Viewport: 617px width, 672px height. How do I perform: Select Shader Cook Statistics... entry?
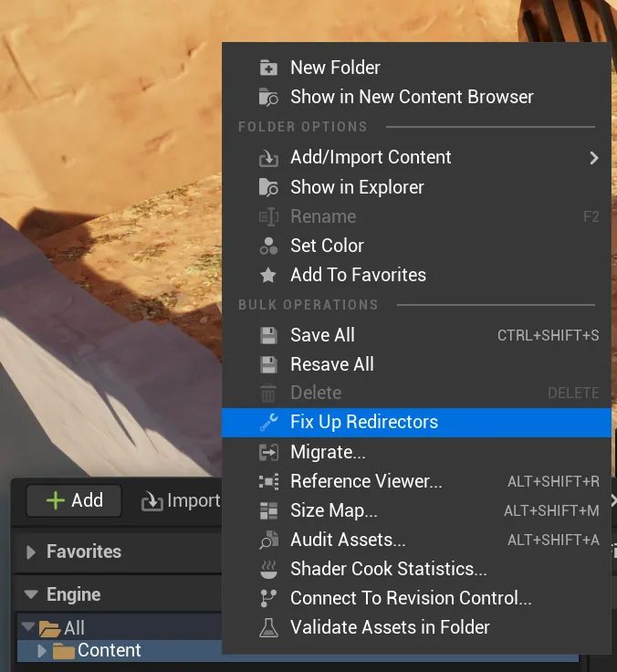416,569
